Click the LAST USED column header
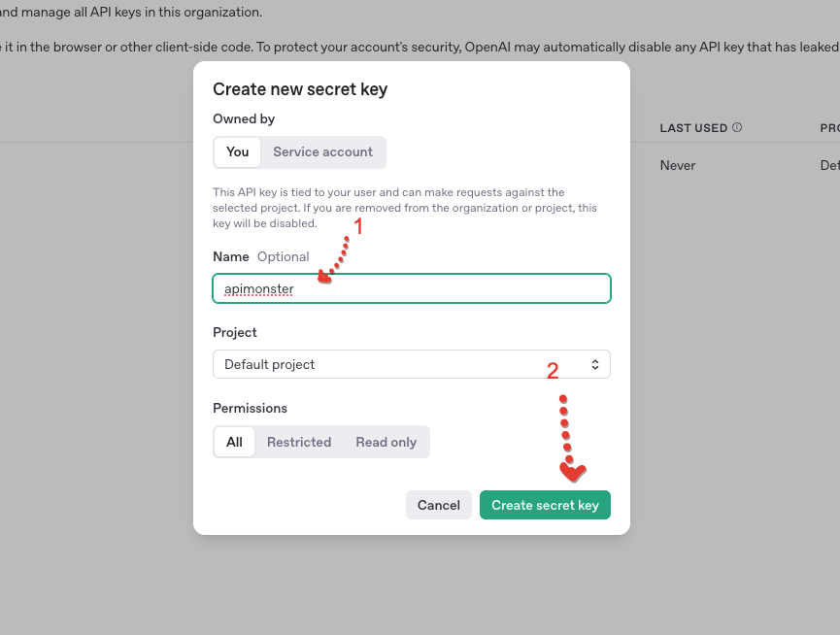This screenshot has width=840, height=635. coord(693,128)
